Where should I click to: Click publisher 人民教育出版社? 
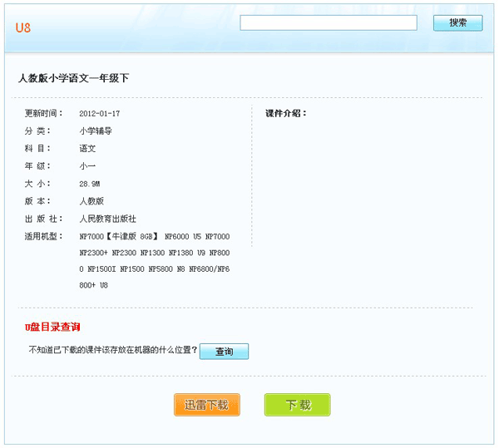[107, 219]
